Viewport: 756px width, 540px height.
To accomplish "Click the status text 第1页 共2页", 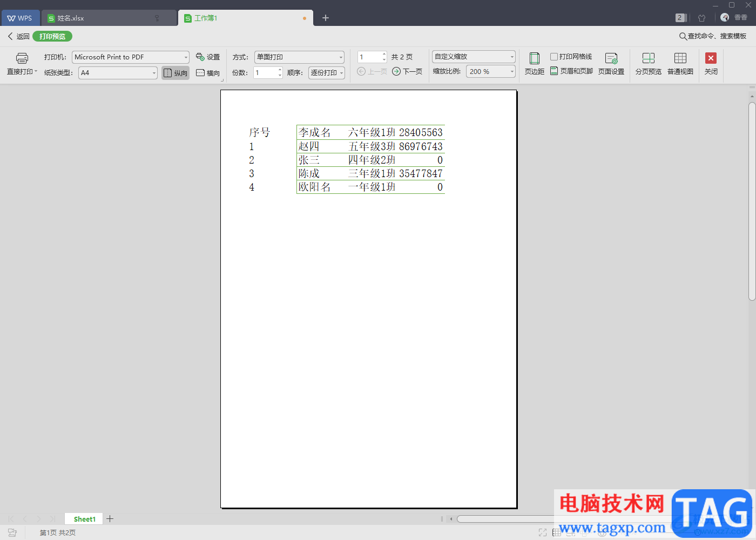I will (58, 532).
